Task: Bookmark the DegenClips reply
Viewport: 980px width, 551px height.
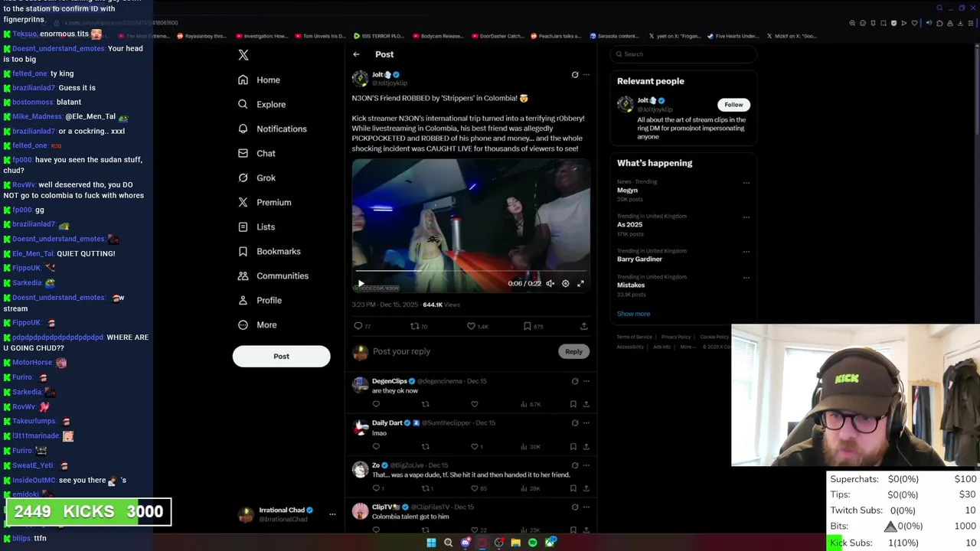Action: (573, 404)
